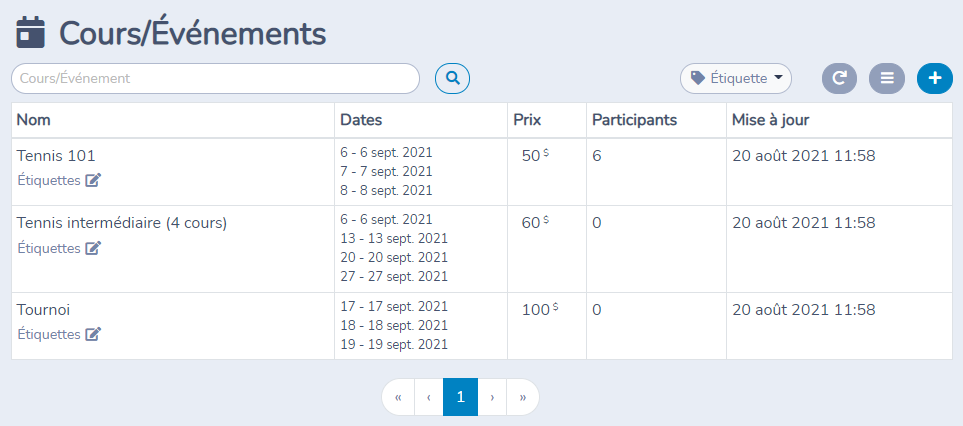Screen dimensions: 963x426
Task: Click the date 19 - 19 sept. 2021
Action: [x=394, y=344]
